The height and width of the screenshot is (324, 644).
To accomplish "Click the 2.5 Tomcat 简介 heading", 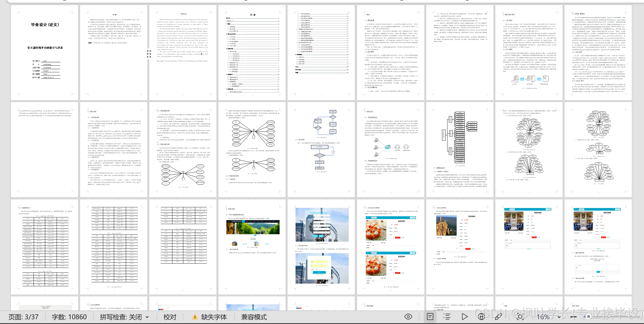I will pos(578,81).
